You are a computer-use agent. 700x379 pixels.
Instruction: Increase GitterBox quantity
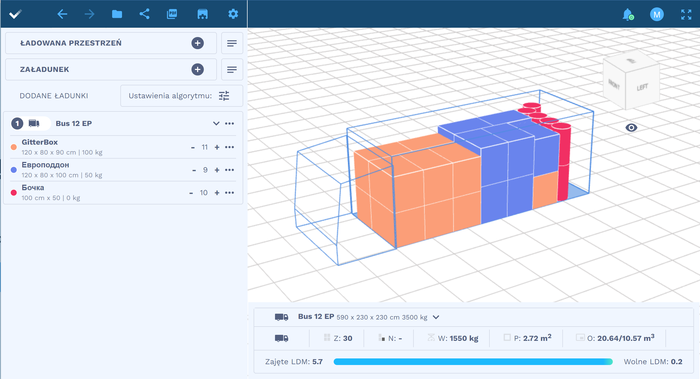[217, 147]
